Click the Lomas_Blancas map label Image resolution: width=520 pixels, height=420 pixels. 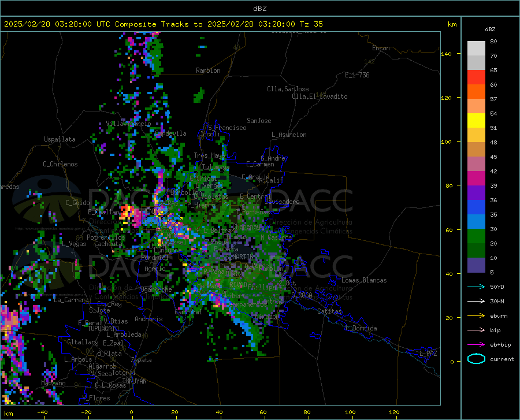click(364, 280)
